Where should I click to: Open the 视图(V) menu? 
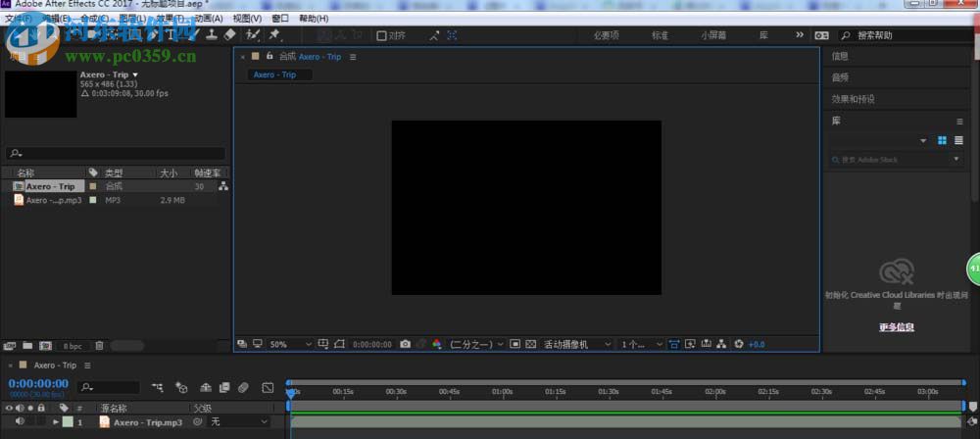[x=247, y=19]
